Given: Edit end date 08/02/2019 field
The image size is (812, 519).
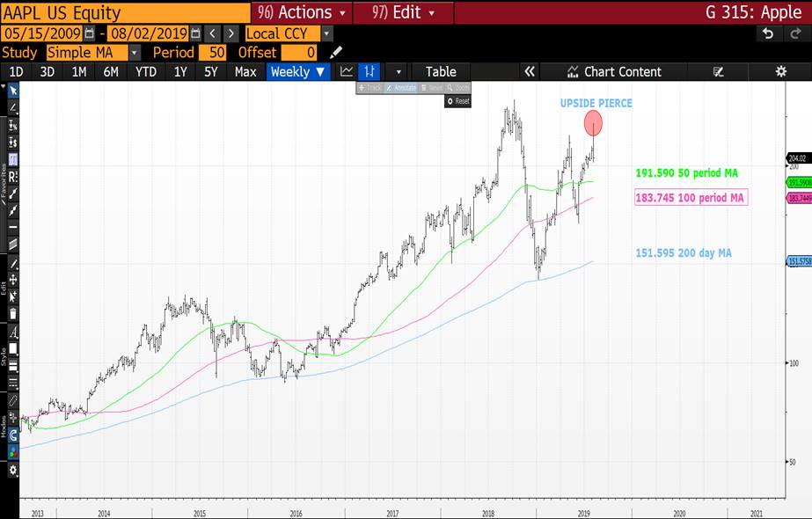Looking at the screenshot, I should point(149,33).
